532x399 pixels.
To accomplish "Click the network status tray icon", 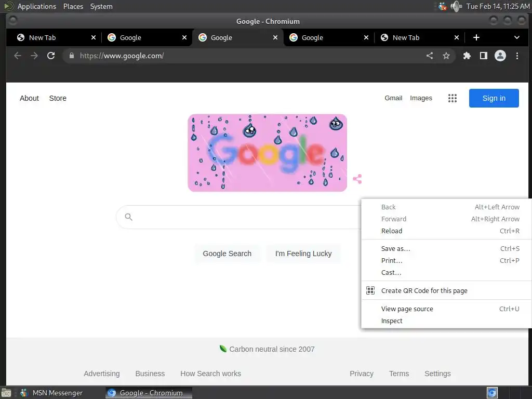I will (443, 6).
